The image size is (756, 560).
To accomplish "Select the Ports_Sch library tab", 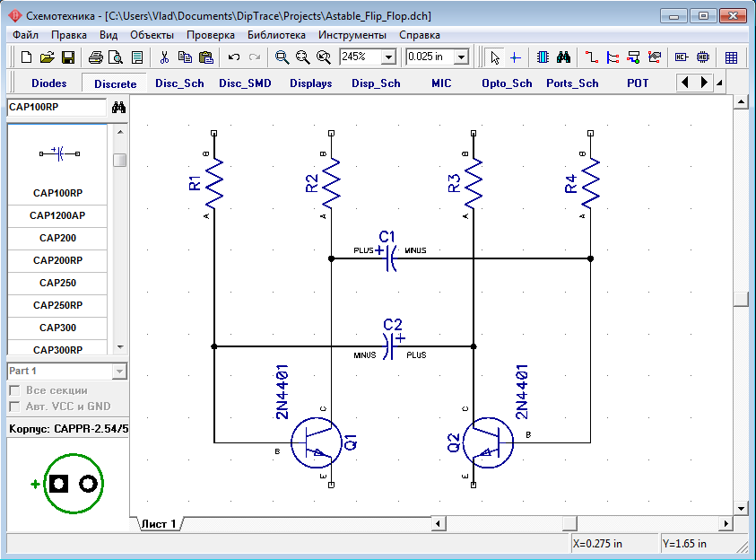I will (572, 83).
